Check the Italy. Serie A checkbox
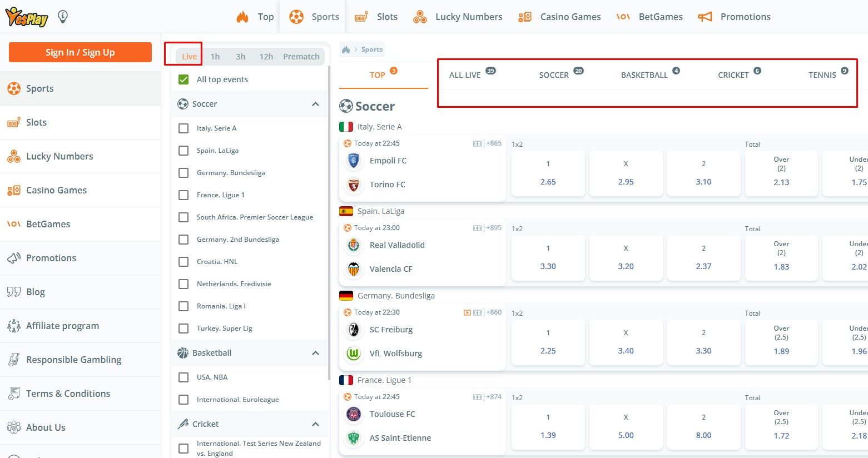Viewport: 868px width, 458px height. (x=183, y=128)
